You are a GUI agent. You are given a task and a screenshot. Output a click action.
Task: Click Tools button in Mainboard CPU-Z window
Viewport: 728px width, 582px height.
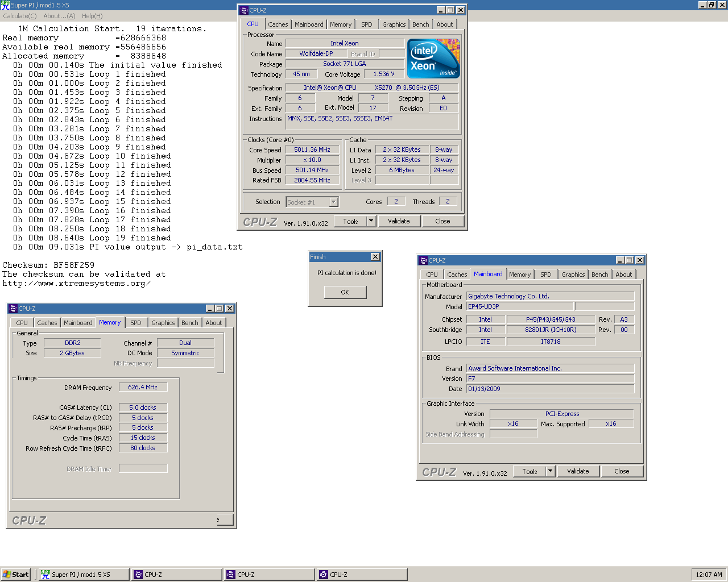[x=530, y=471]
